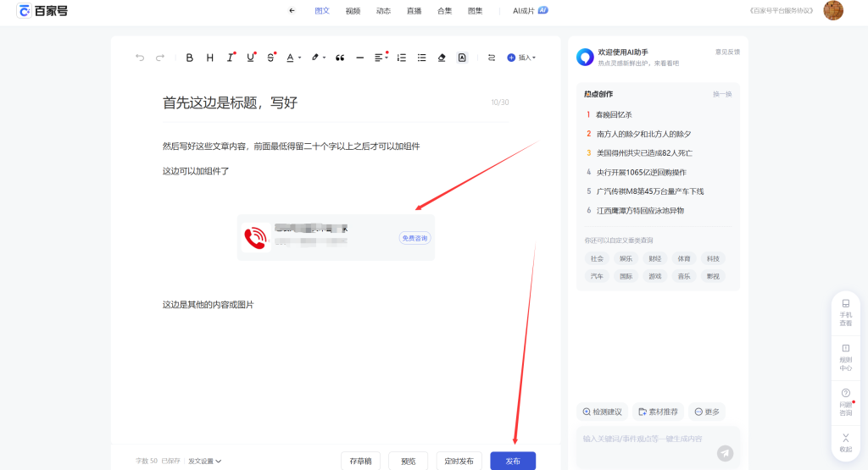Toggle bold formatting in the editor toolbar
Screen dimensions: 868x470
pyautogui.click(x=189, y=58)
